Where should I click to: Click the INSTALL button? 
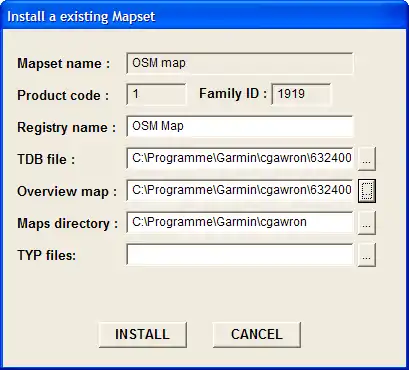pyautogui.click(x=143, y=335)
